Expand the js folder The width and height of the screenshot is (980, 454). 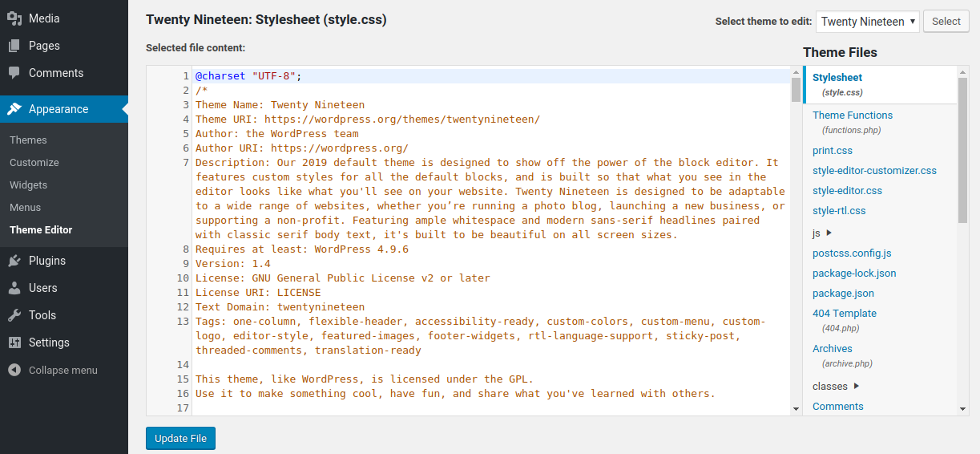pyautogui.click(x=822, y=233)
